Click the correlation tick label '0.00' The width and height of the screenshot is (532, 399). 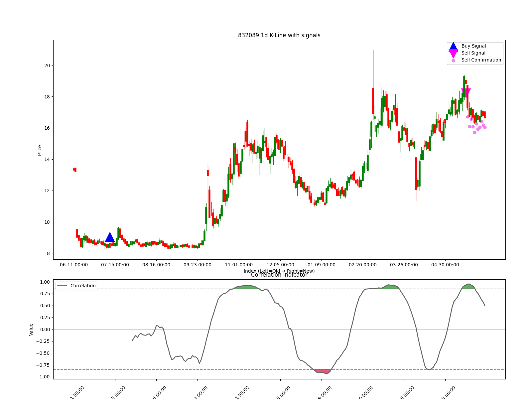45,330
